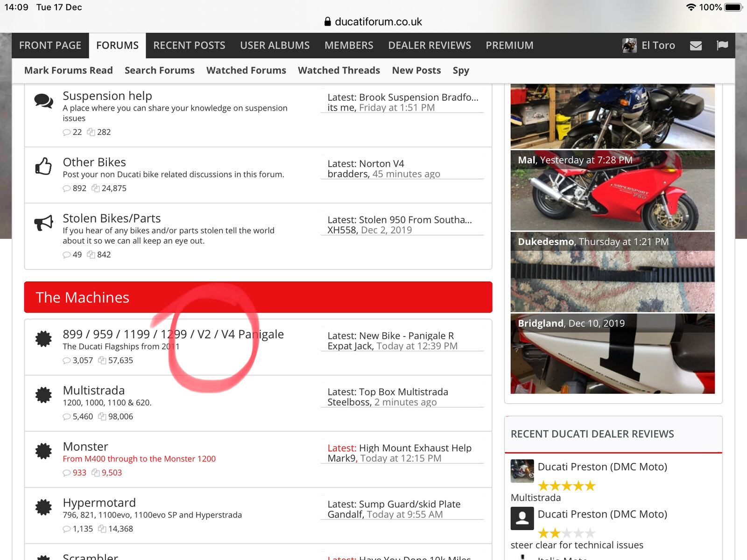
Task: Open latest thread High Mount Exhaust Help
Action: 415,448
